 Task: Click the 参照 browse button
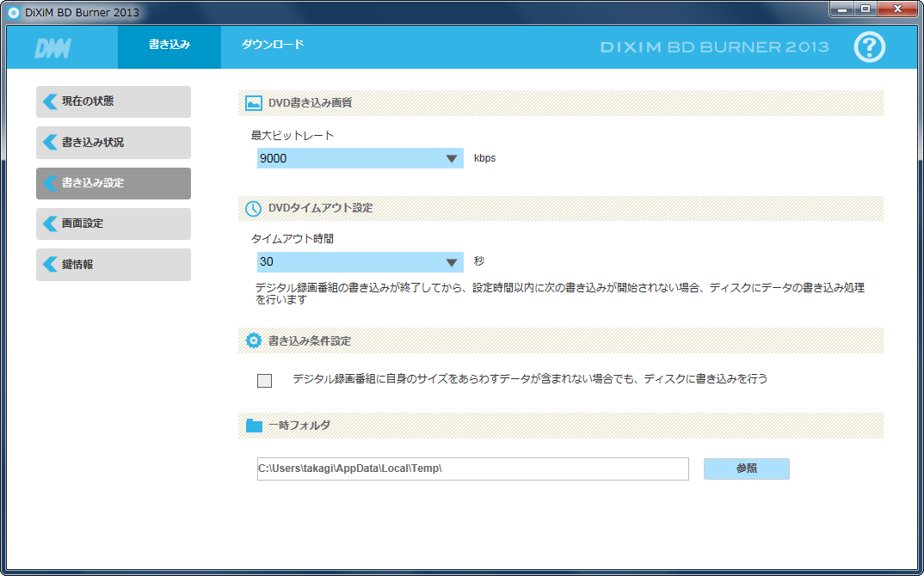pyautogui.click(x=746, y=469)
